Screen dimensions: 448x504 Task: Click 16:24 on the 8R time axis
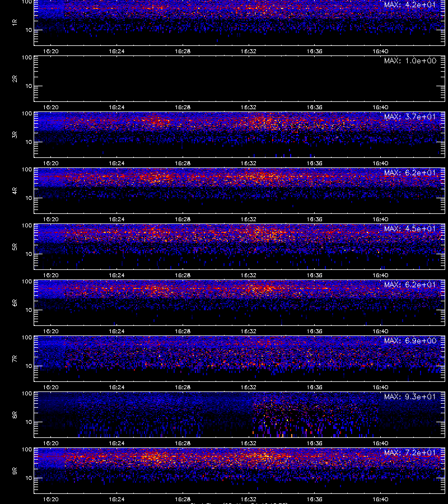pyautogui.click(x=116, y=444)
